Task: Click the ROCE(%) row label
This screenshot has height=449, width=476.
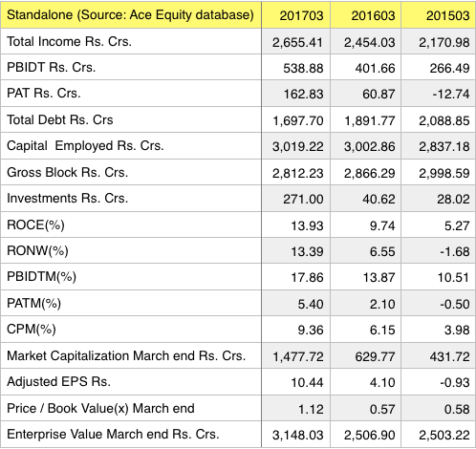Action: 35,225
